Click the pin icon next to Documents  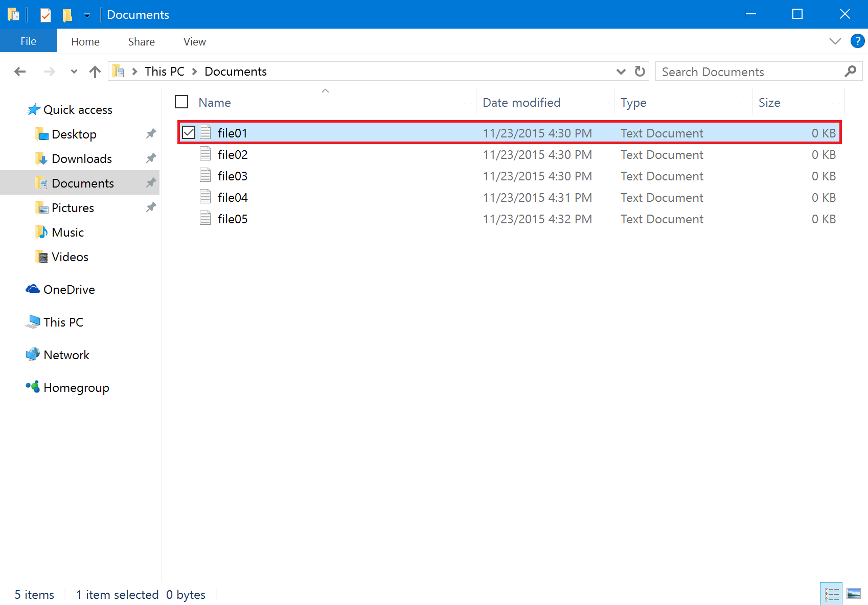pos(151,183)
